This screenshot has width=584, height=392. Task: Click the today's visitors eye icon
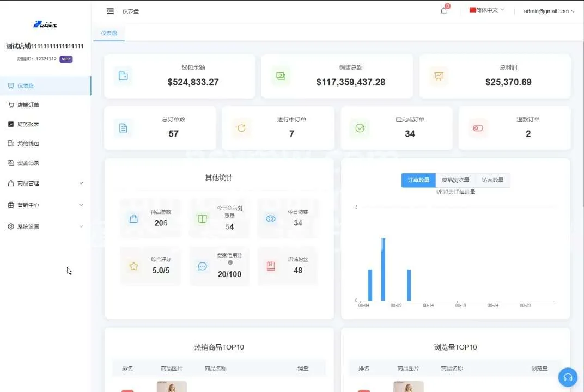[x=271, y=219]
